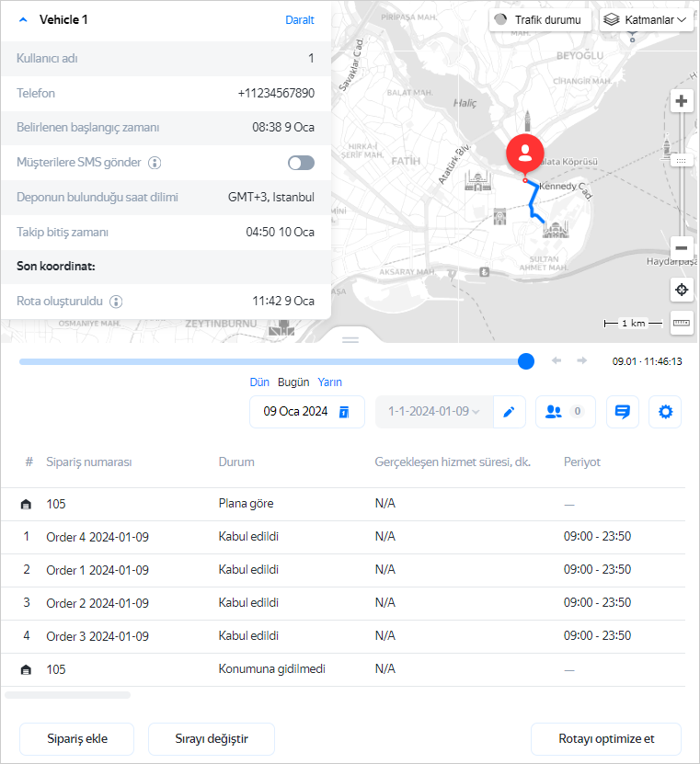Image resolution: width=700 pixels, height=764 pixels.
Task: Click the blue timeline slider handle
Action: click(526, 361)
